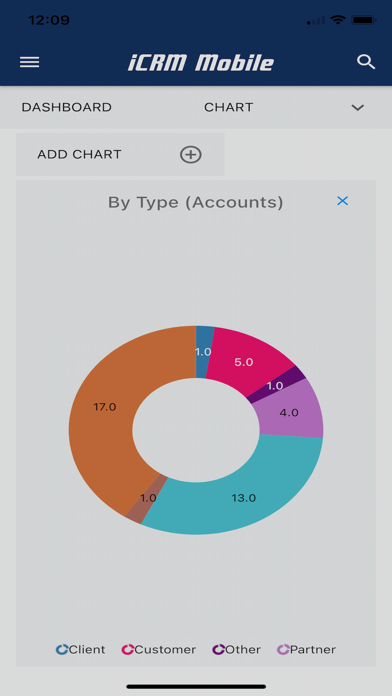The image size is (392, 696).
Task: Tap the light purple 4.0 segment
Action: pyautogui.click(x=291, y=412)
